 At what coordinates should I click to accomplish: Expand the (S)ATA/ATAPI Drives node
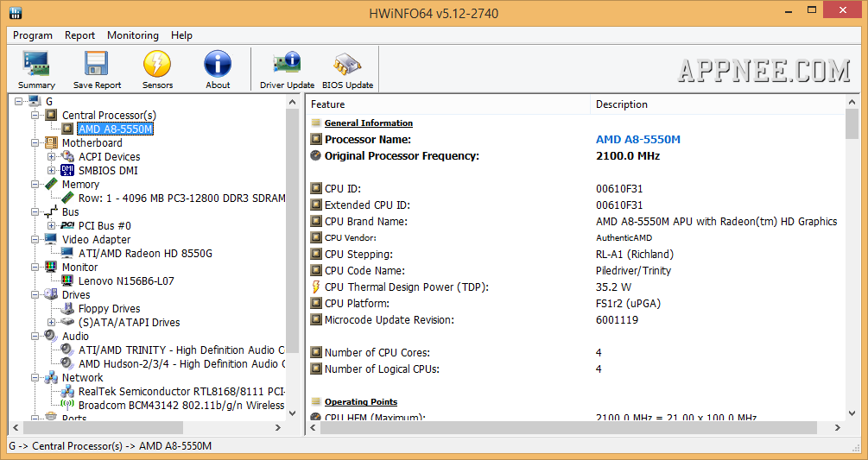(x=52, y=322)
